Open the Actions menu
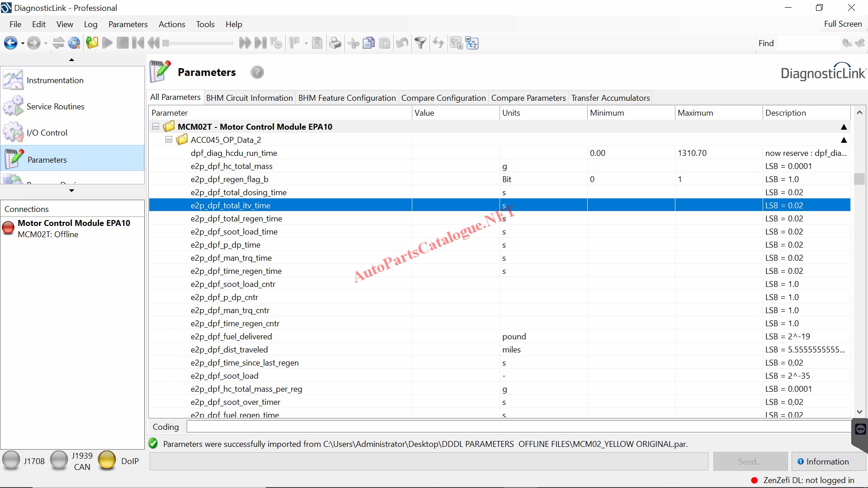 [x=172, y=24]
